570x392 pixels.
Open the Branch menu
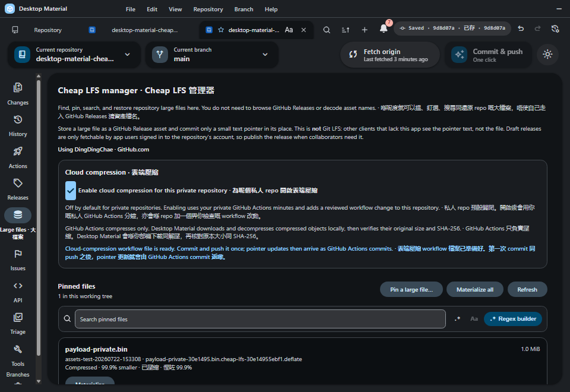click(x=243, y=9)
